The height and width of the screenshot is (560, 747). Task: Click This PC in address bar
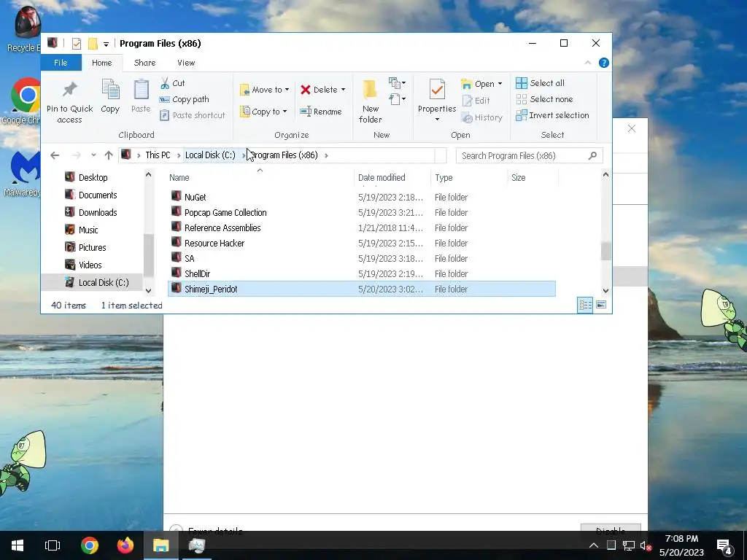click(x=158, y=155)
